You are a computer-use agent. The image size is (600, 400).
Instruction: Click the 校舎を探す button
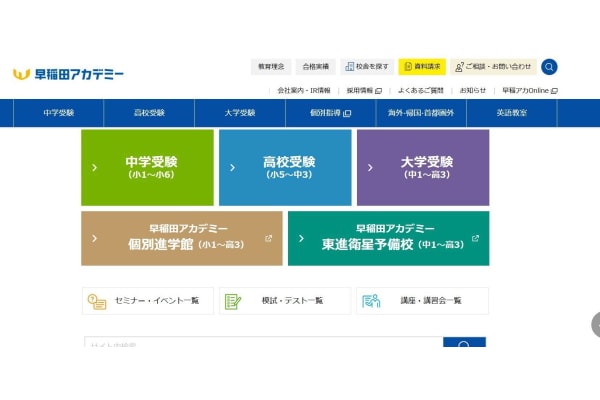click(367, 67)
